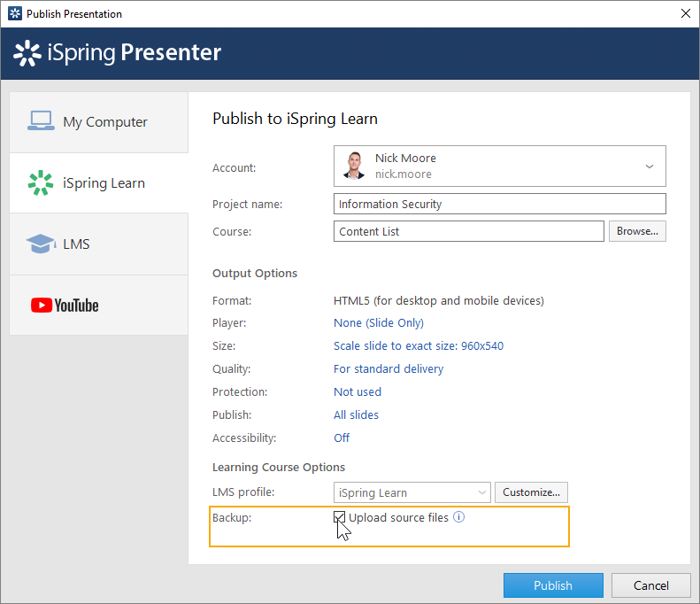Image resolution: width=700 pixels, height=604 pixels.
Task: Open the For standard delivery quality link
Action: (388, 369)
